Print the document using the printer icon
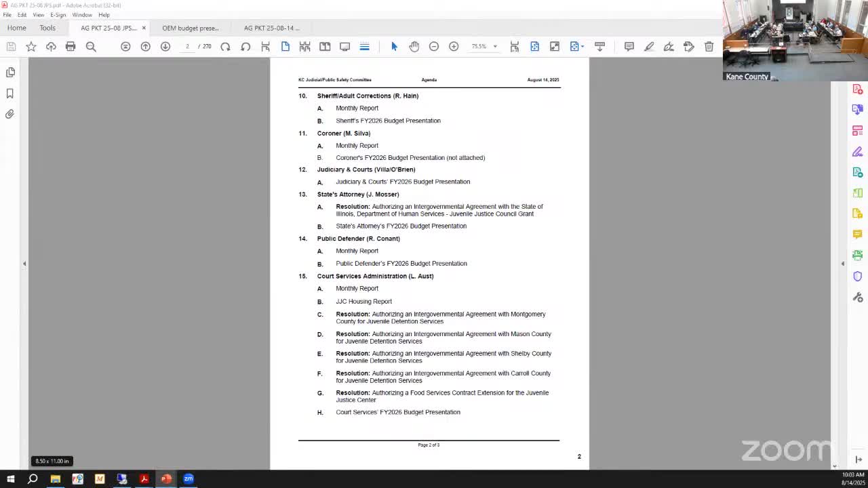868x488 pixels. pyautogui.click(x=71, y=46)
